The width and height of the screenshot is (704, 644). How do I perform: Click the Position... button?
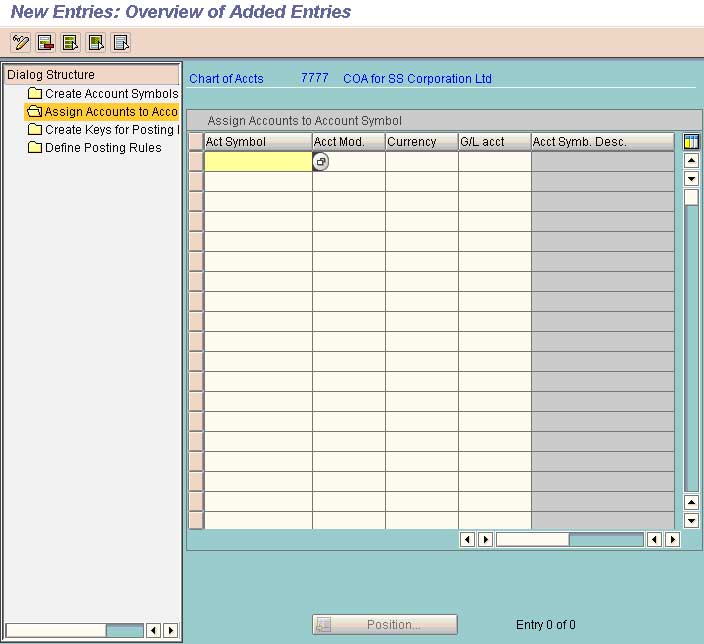coord(385,624)
